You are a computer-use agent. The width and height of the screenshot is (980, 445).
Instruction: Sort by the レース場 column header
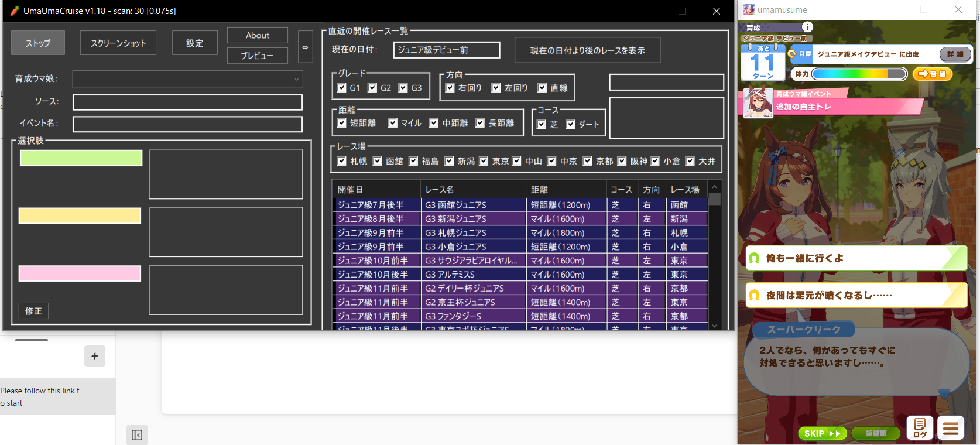(687, 190)
